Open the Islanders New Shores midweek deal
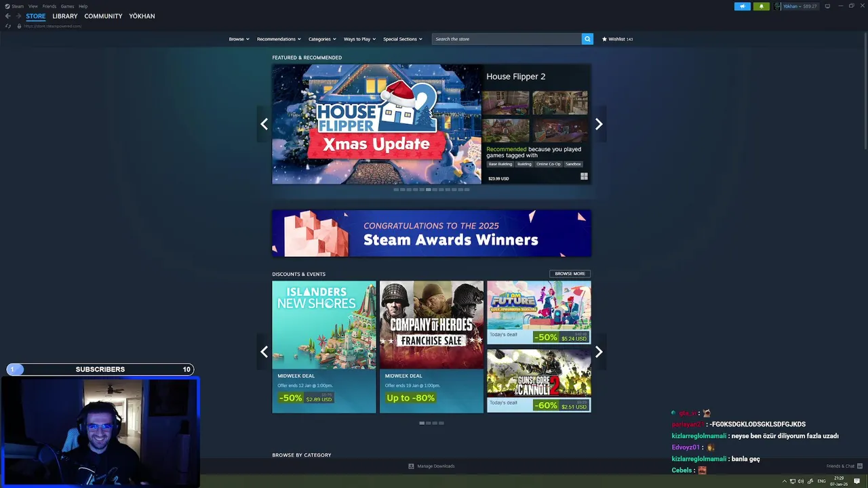 pyautogui.click(x=324, y=347)
